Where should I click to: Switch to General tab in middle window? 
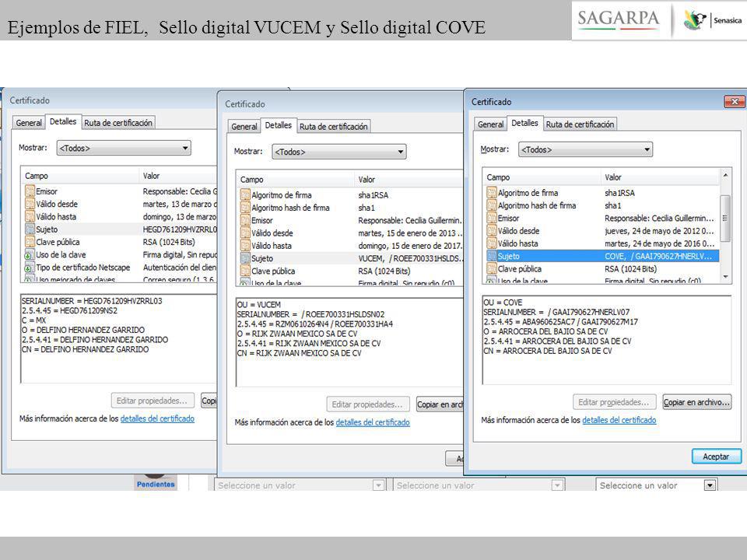point(244,127)
